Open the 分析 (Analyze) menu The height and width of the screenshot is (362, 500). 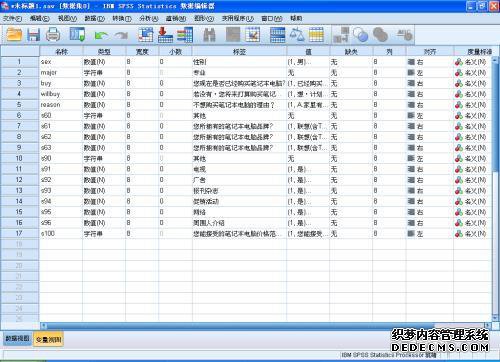point(149,18)
